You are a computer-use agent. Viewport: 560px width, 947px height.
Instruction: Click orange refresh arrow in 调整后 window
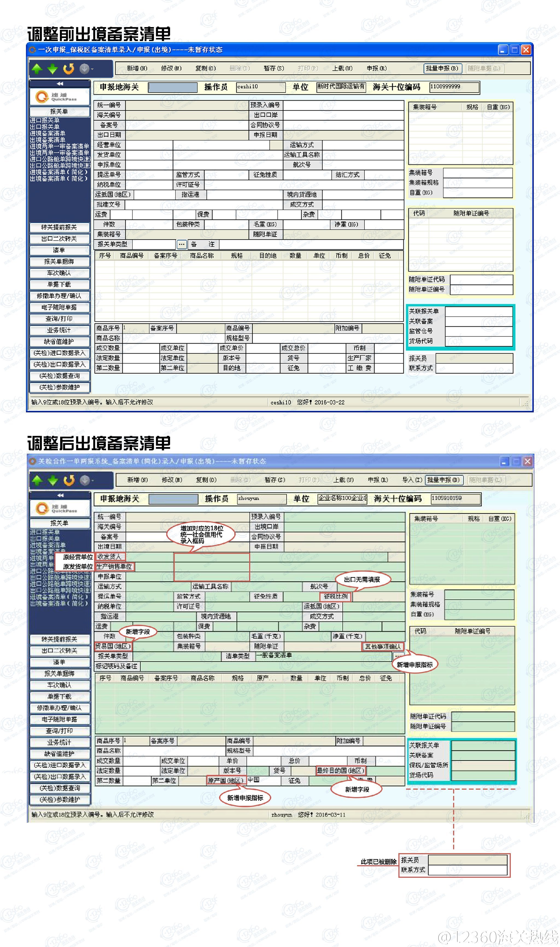click(69, 480)
